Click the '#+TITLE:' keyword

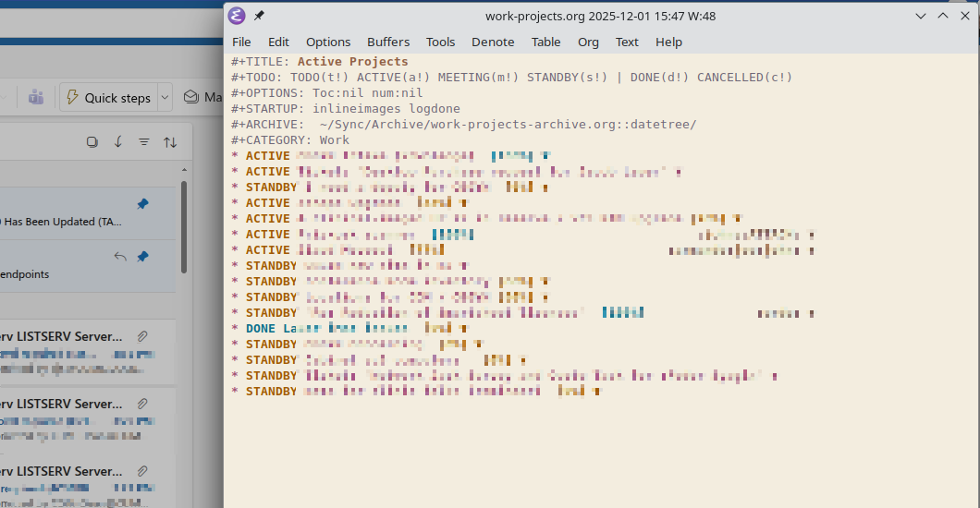[x=261, y=62]
